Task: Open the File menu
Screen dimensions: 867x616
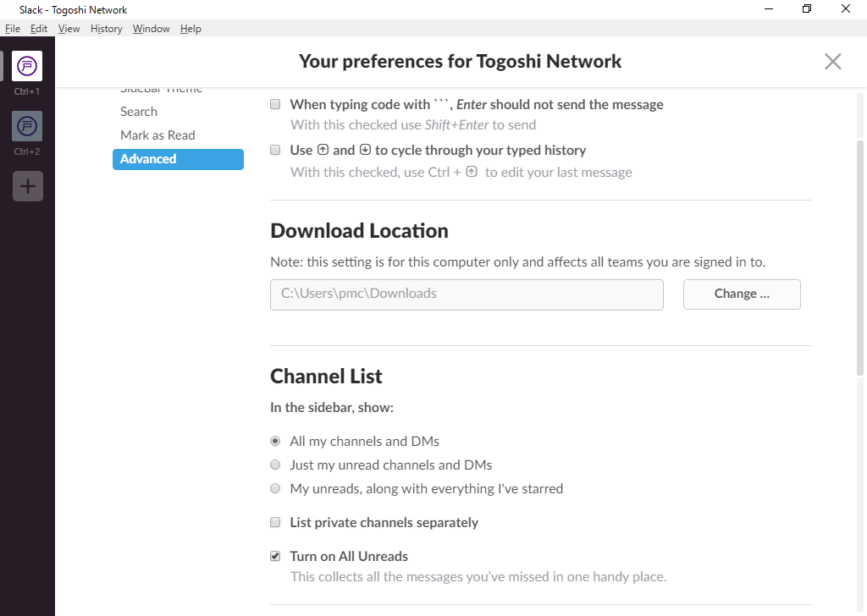Action: (x=12, y=29)
